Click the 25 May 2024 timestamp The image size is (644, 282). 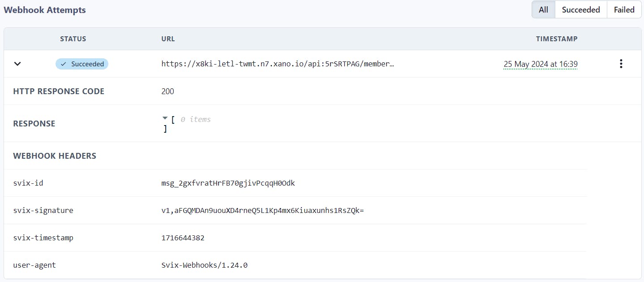[540, 64]
